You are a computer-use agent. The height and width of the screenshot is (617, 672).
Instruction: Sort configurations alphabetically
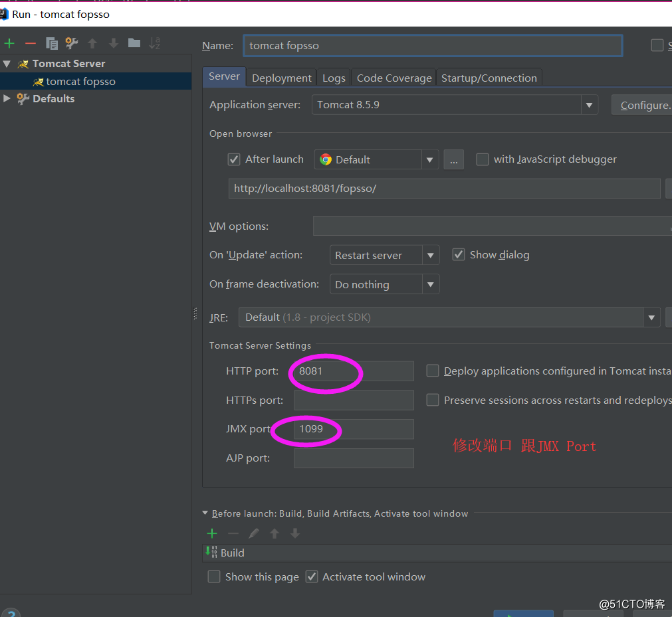point(155,43)
